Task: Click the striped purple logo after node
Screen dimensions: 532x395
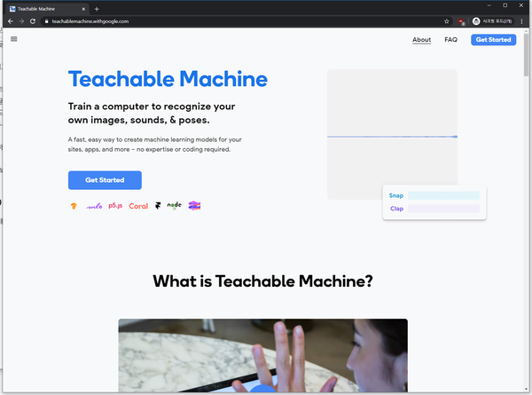Action: [x=194, y=205]
